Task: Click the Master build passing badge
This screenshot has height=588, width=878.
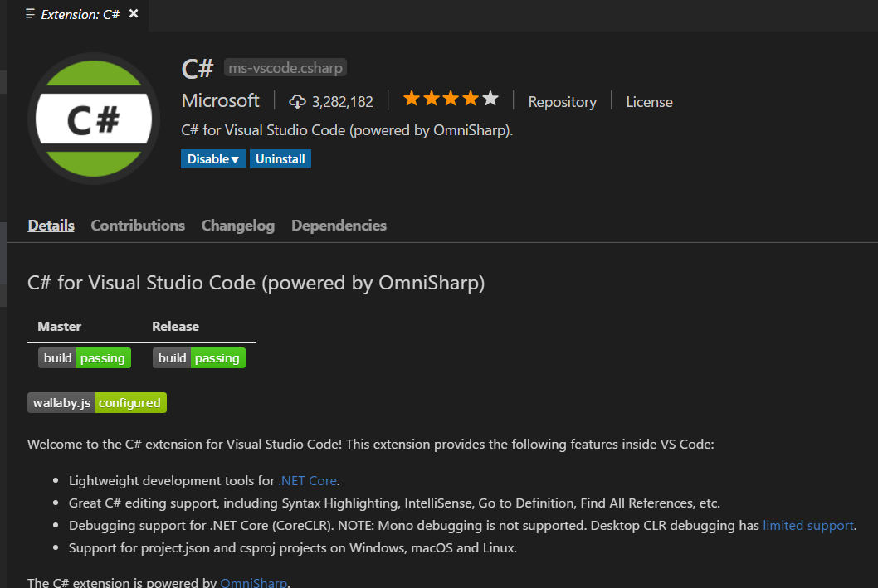Action: coord(84,357)
